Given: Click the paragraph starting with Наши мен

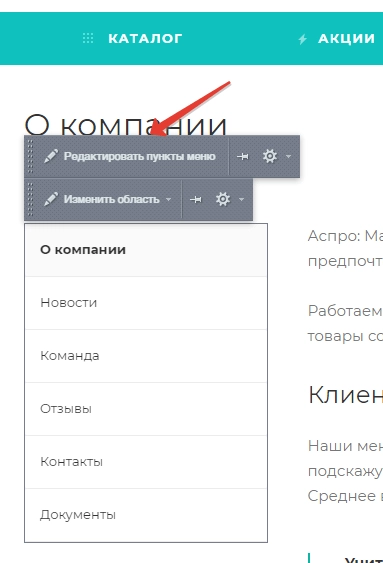Looking at the screenshot, I should [345, 471].
